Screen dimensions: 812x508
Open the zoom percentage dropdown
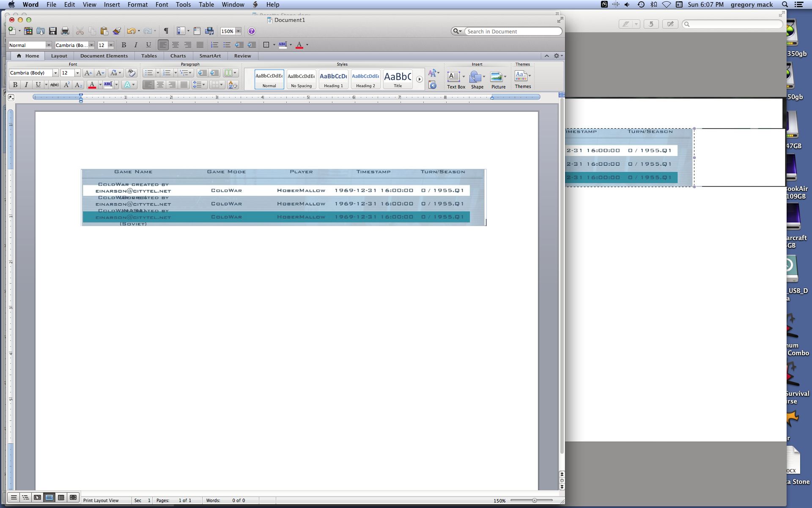point(239,31)
